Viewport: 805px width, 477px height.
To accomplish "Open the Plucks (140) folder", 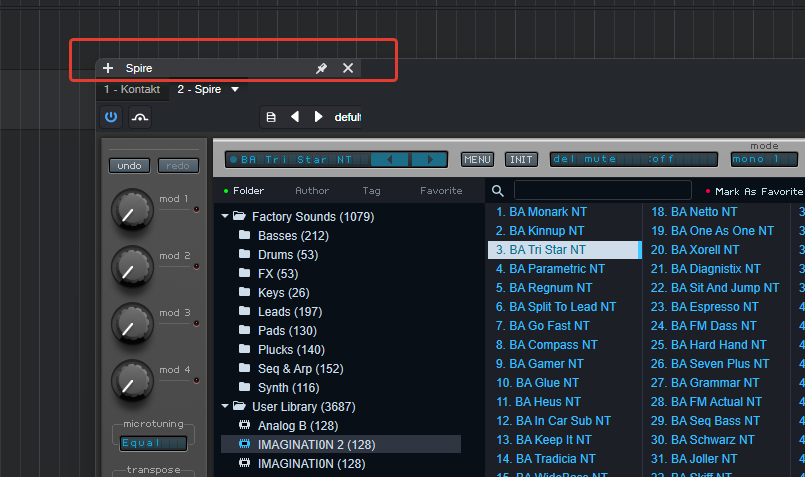I will click(291, 350).
